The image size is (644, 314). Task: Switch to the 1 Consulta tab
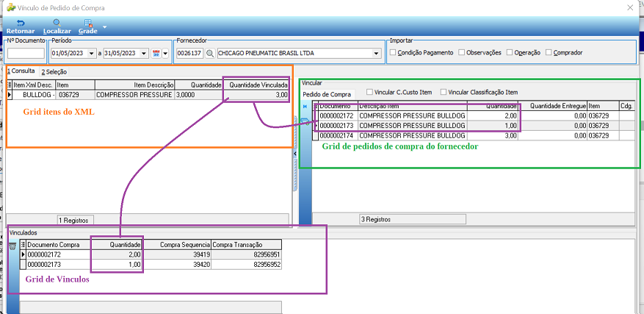pyautogui.click(x=21, y=71)
